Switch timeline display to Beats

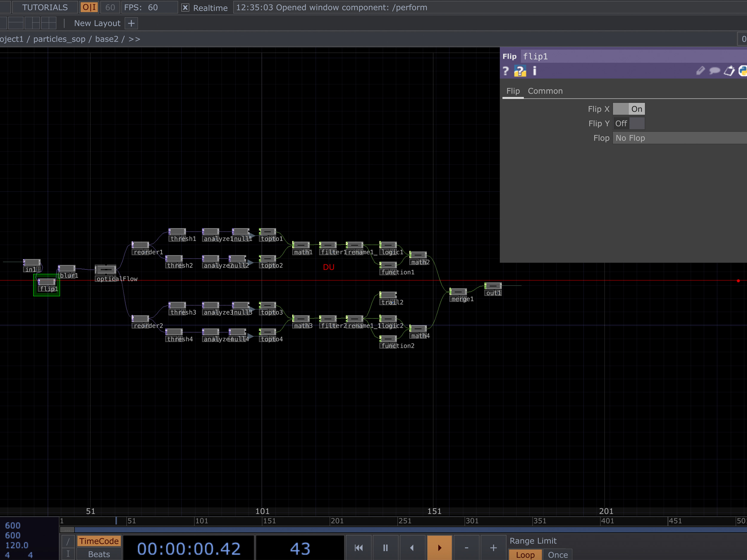(x=99, y=554)
